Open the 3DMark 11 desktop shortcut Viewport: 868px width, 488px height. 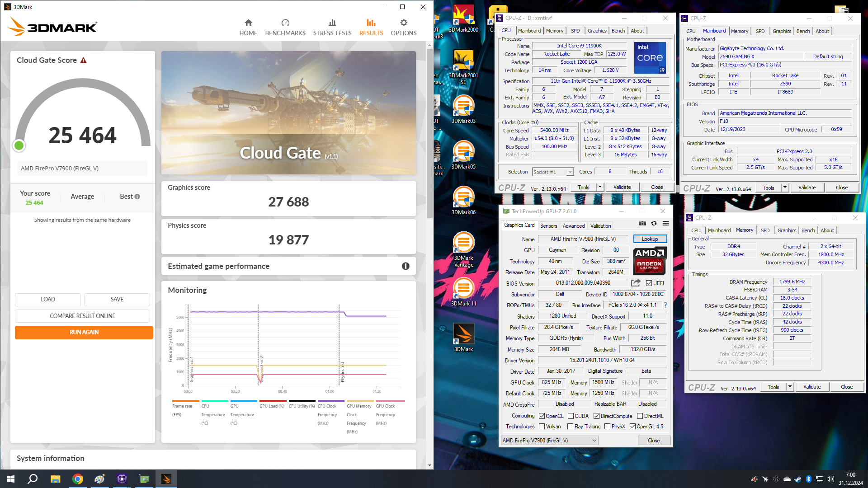pos(463,292)
